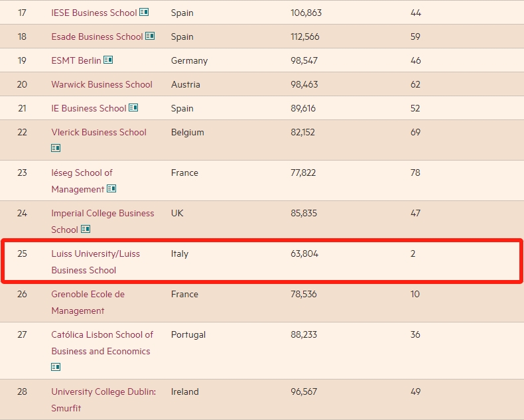
Task: Visit the Imperial College Business School link
Action: pyautogui.click(x=103, y=222)
